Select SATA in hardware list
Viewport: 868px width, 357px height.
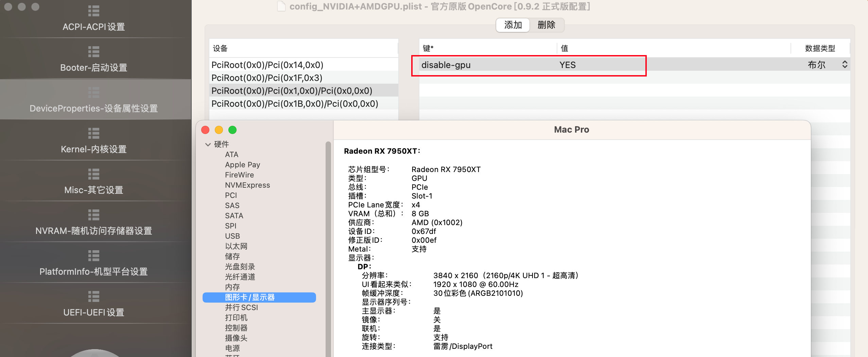[234, 216]
